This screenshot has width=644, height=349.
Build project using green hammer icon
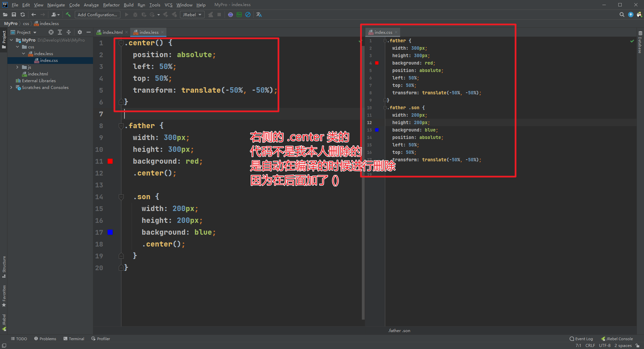point(68,15)
